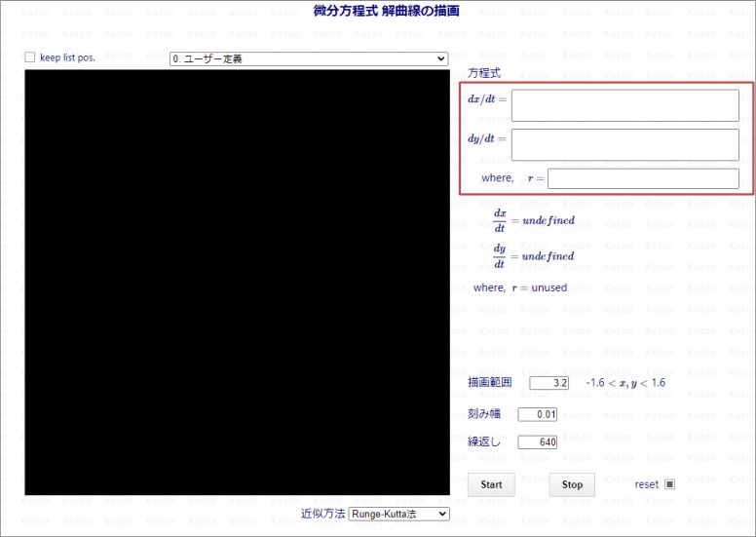Image resolution: width=756 pixels, height=537 pixels.
Task: Click the dy/dt equation input field
Action: pos(624,144)
